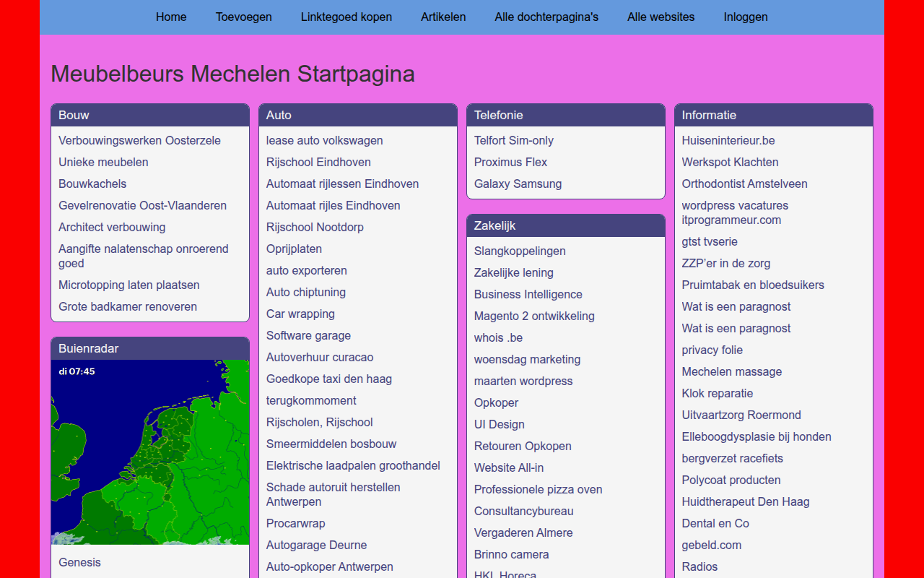Visit the Slangkoppelingen link
The image size is (924, 578).
click(520, 251)
